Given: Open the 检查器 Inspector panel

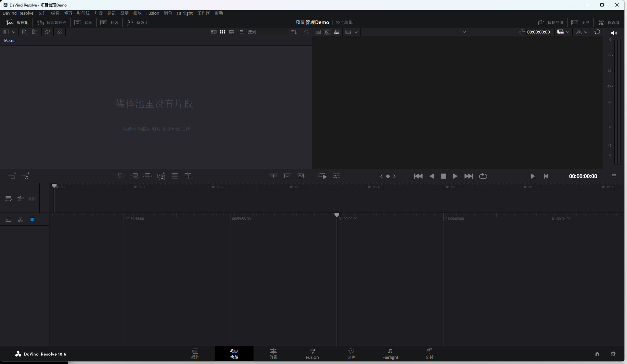Looking at the screenshot, I should (x=608, y=22).
